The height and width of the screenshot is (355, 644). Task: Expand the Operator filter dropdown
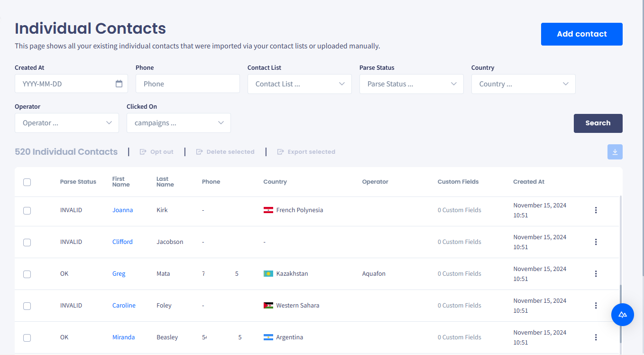[x=67, y=123]
